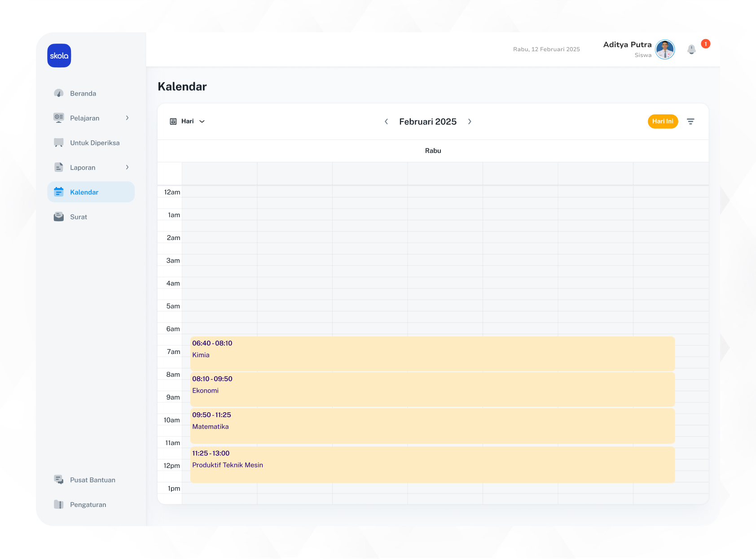Click the Untuk Diperiksa sidebar icon
This screenshot has height=559, width=756.
pyautogui.click(x=59, y=143)
